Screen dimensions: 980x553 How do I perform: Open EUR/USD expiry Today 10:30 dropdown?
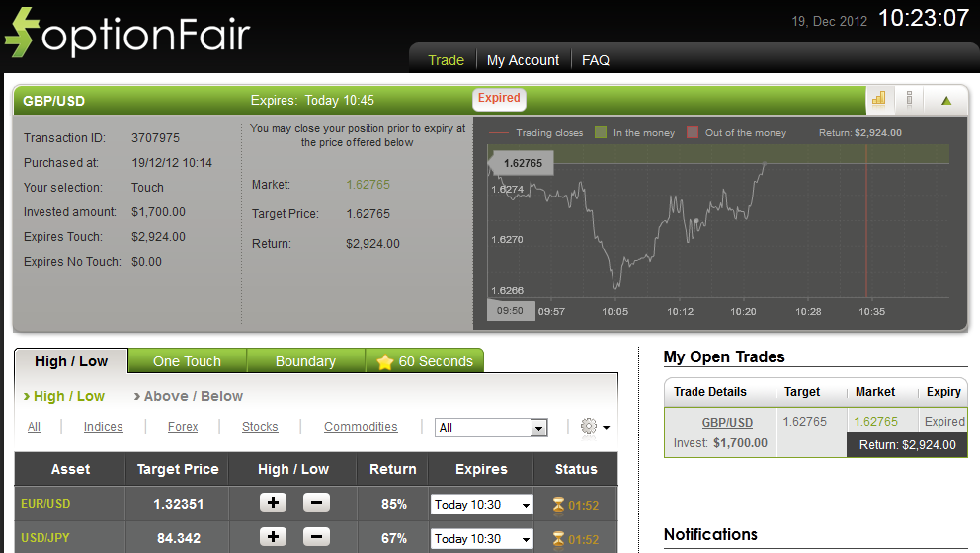481,505
